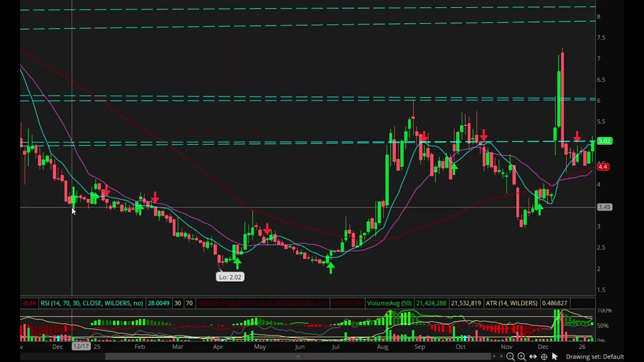Click the Aug label on time axis

pyautogui.click(x=382, y=346)
